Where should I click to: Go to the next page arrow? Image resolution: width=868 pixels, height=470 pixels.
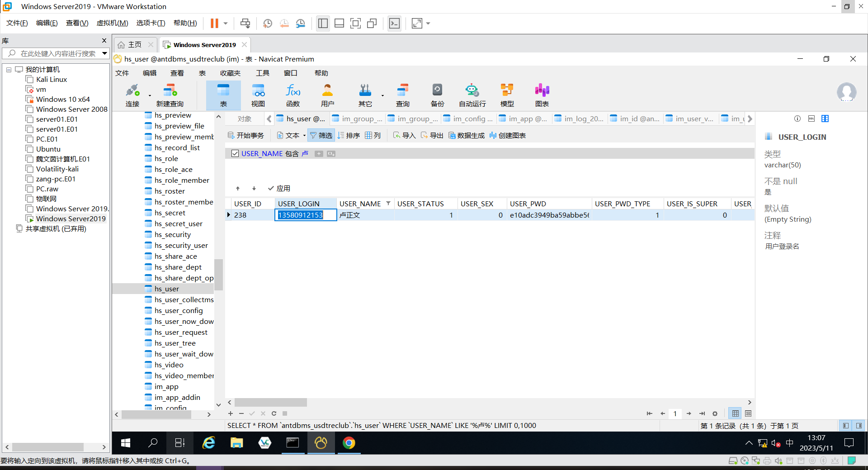[x=689, y=413]
